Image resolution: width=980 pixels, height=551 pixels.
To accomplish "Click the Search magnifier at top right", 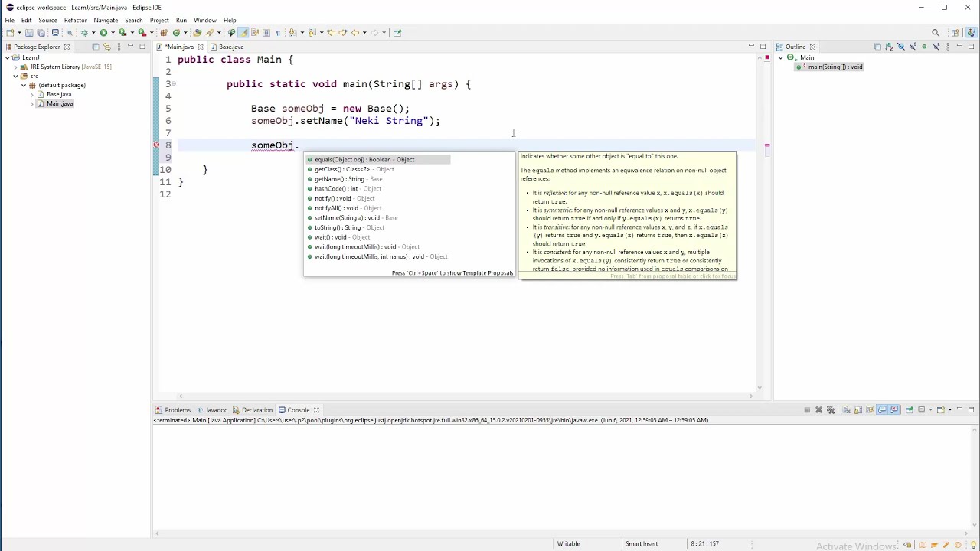I will point(936,33).
